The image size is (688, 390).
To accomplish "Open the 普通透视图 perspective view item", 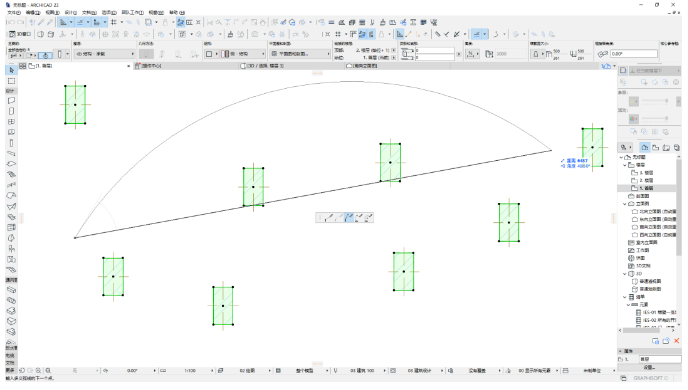I will (x=650, y=281).
